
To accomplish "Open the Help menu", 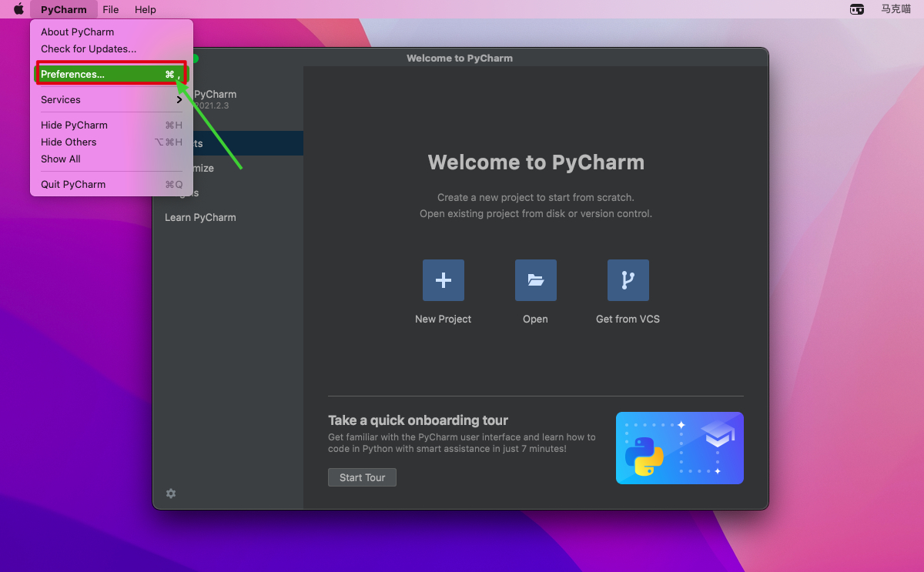I will tap(146, 9).
